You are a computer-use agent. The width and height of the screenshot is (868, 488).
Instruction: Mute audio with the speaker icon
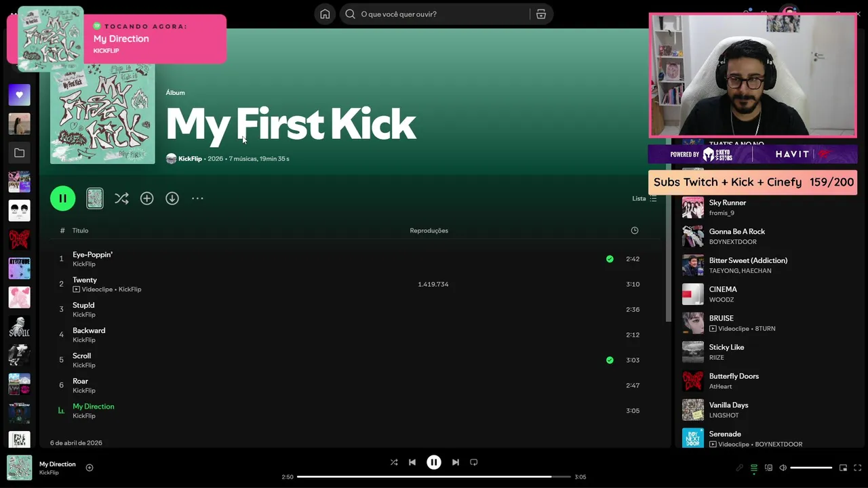pyautogui.click(x=783, y=468)
